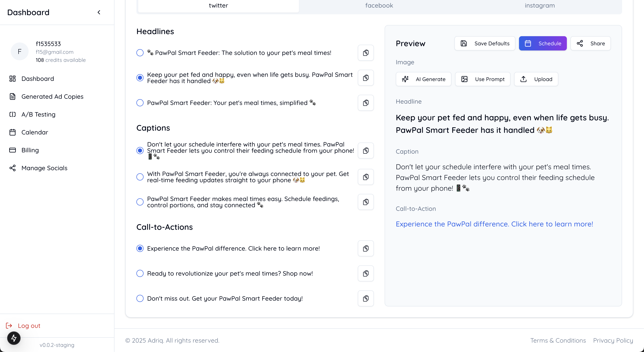Select the first headline radio option
This screenshot has height=352, width=644.
coord(140,53)
